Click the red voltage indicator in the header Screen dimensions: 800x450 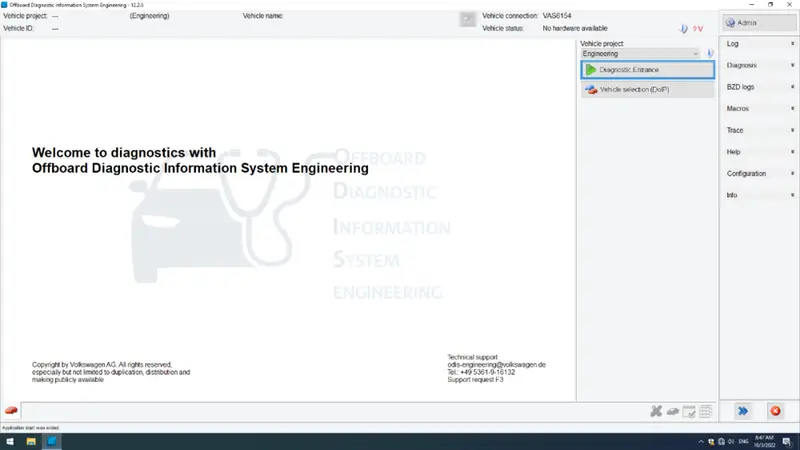pyautogui.click(x=698, y=29)
